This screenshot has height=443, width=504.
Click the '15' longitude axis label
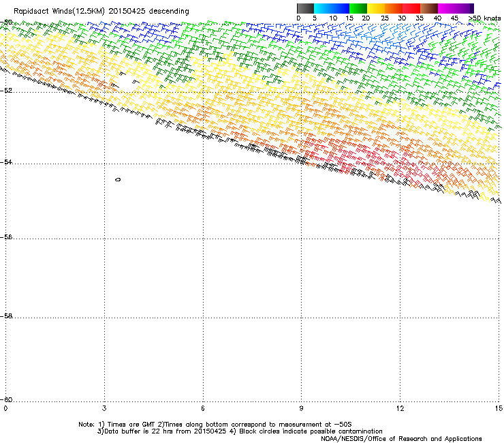pyautogui.click(x=499, y=408)
